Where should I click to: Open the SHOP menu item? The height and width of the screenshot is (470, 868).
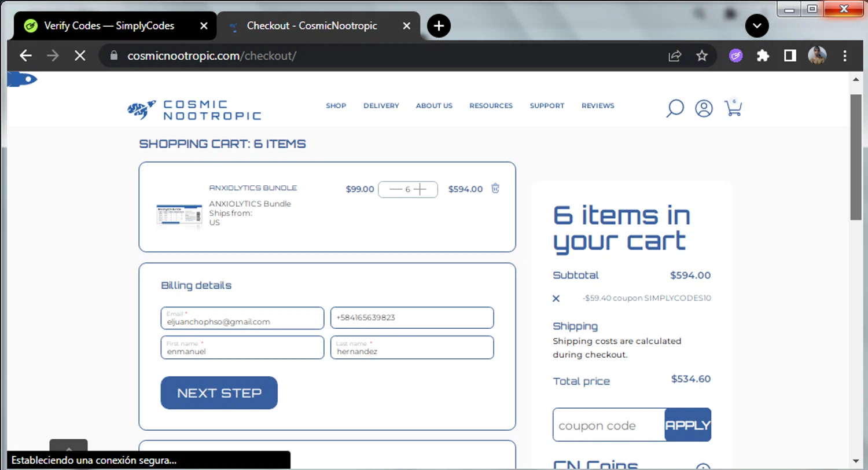pos(336,106)
